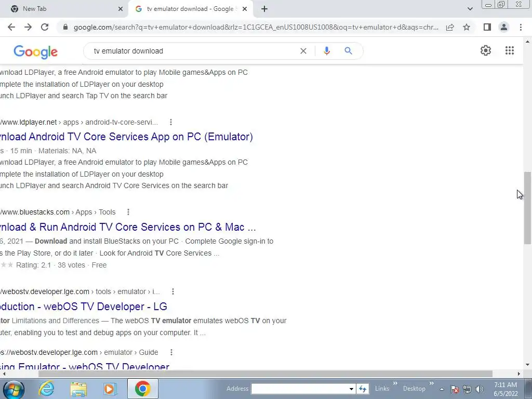The image size is (532, 399).
Task: Open Chrome side panel
Action: point(487,27)
